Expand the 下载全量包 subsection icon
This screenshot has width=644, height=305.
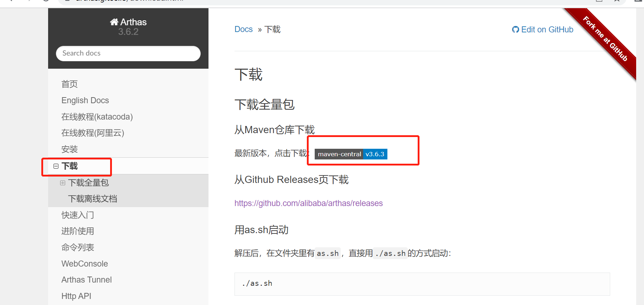[x=63, y=183]
